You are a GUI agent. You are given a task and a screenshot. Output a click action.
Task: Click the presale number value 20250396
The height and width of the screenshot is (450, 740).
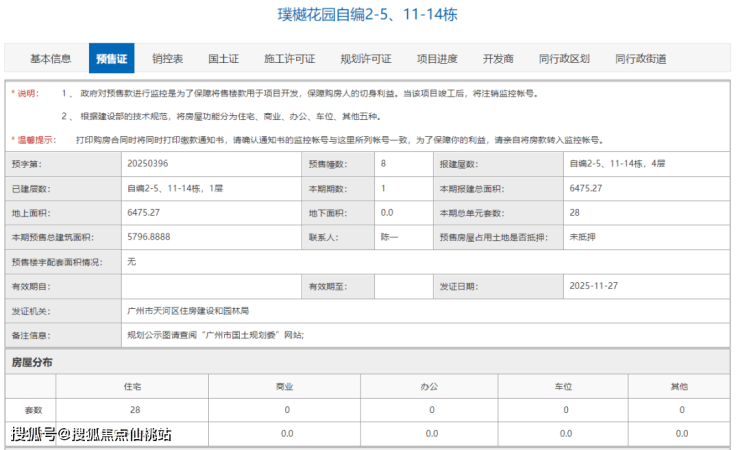[148, 163]
